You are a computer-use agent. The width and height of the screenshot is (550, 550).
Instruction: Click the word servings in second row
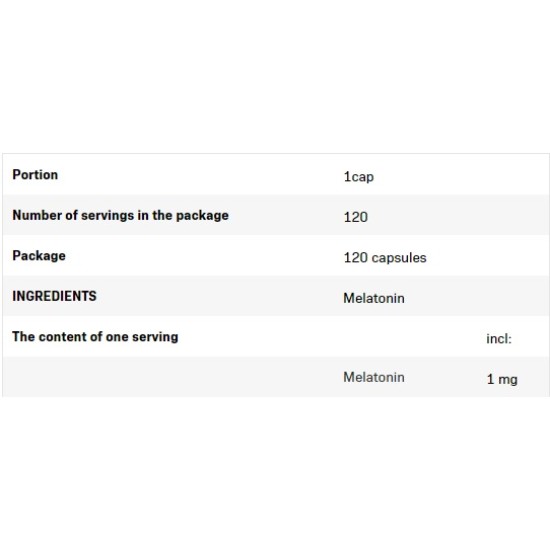(x=108, y=216)
